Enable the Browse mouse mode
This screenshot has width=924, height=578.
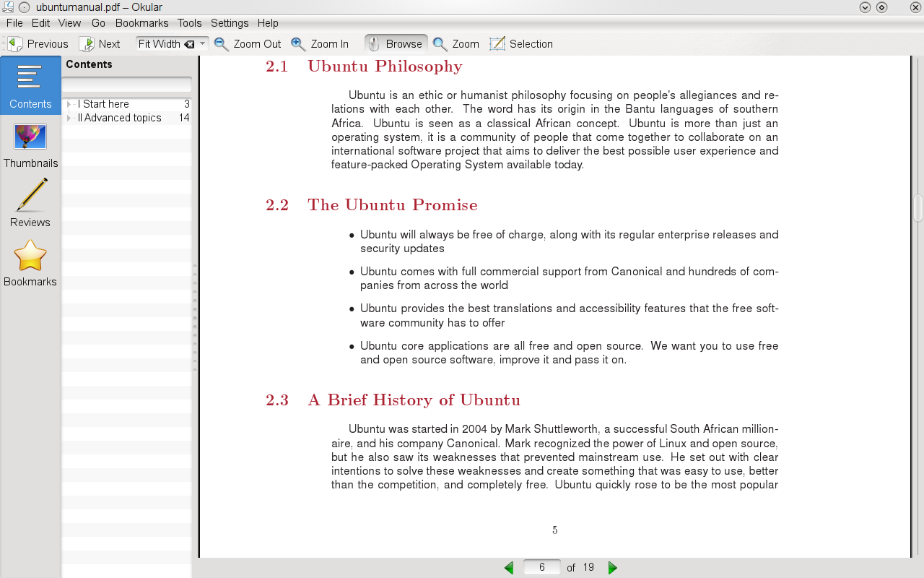pos(396,44)
